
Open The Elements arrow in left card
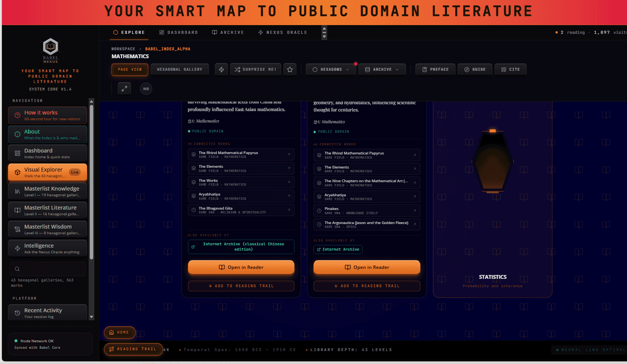289,168
